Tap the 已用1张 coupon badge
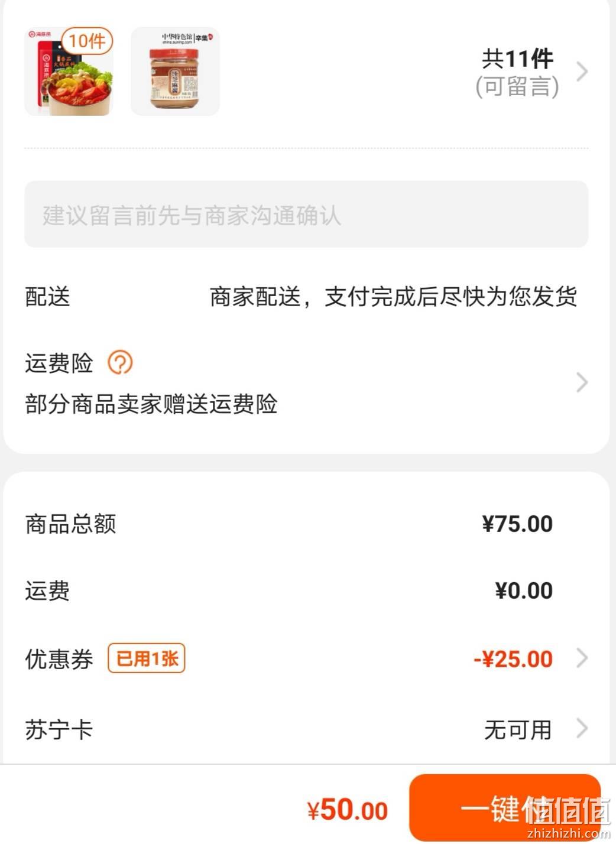The image size is (616, 844). point(147,658)
